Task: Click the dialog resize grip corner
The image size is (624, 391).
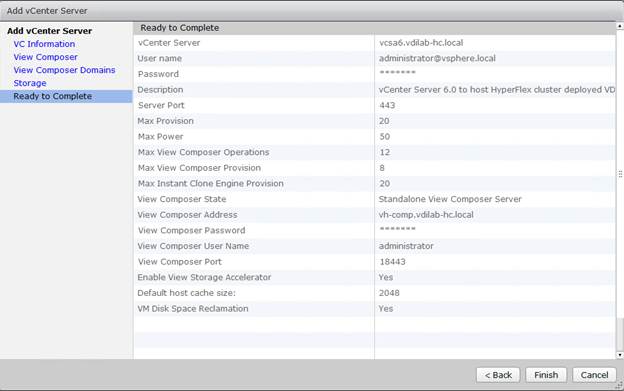Action: point(620,385)
